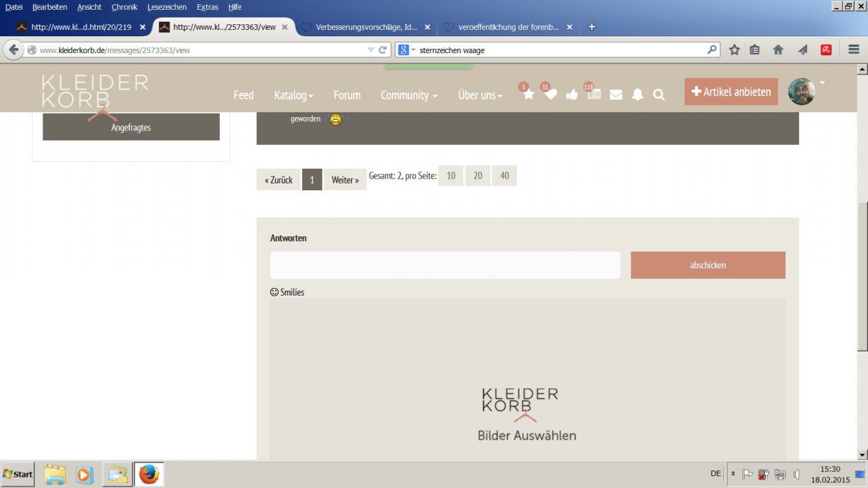Click the heart icon with 31 badge
The width and height of the screenshot is (868, 488).
(x=551, y=95)
